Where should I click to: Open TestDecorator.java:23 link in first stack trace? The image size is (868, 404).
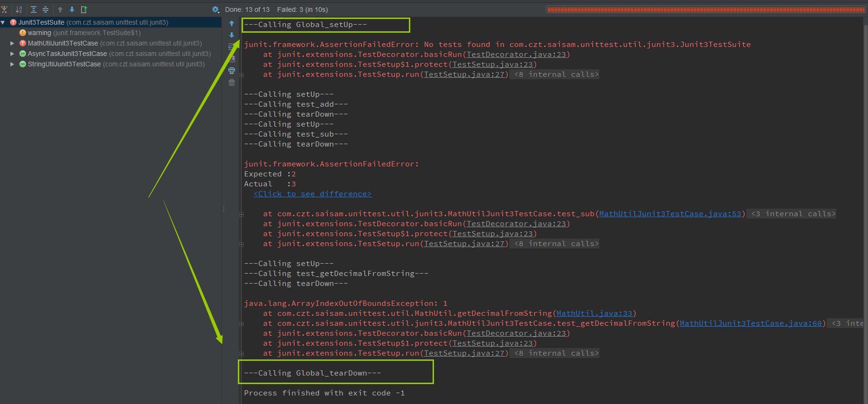click(516, 55)
